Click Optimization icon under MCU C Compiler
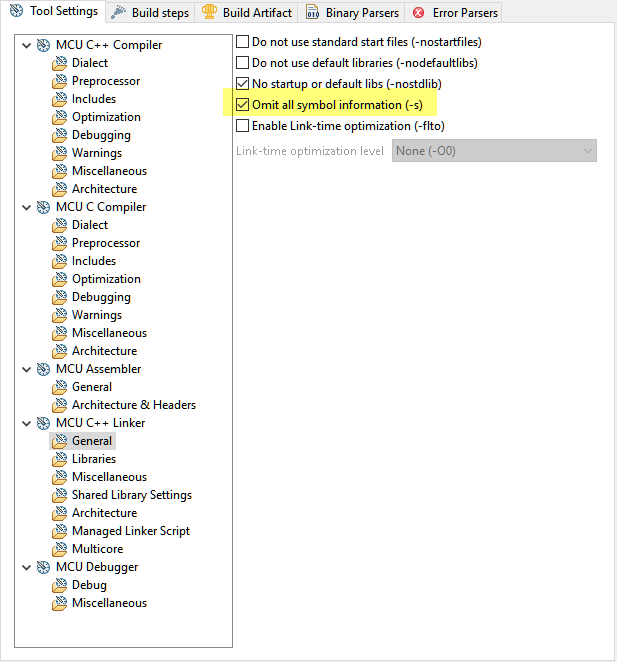The height and width of the screenshot is (662, 617). [x=60, y=279]
